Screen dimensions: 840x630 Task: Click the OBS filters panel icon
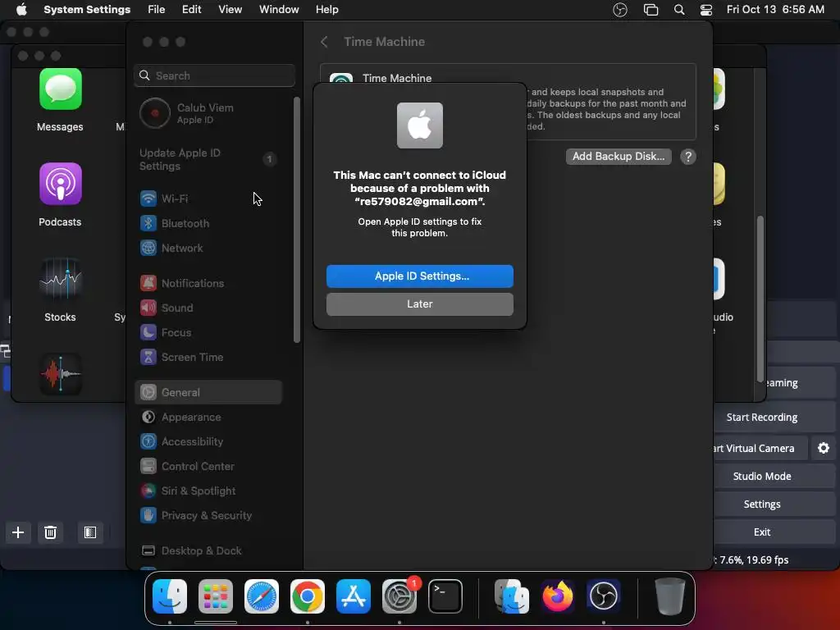coord(90,532)
